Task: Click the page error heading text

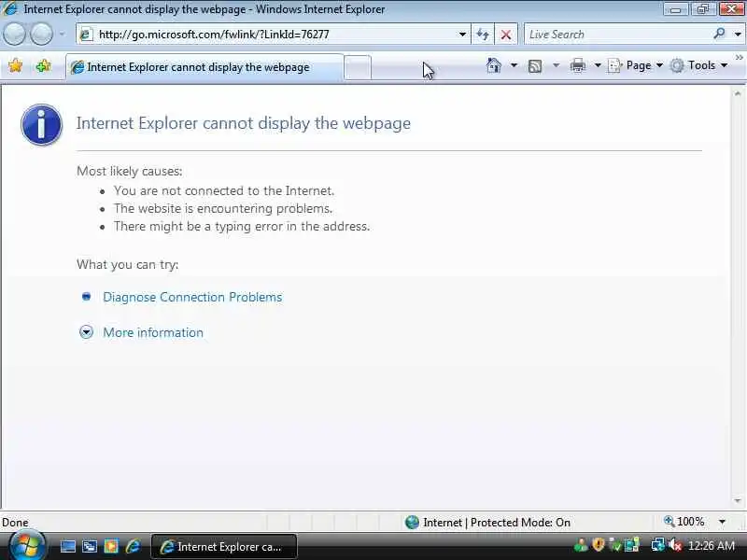Action: pos(244,123)
